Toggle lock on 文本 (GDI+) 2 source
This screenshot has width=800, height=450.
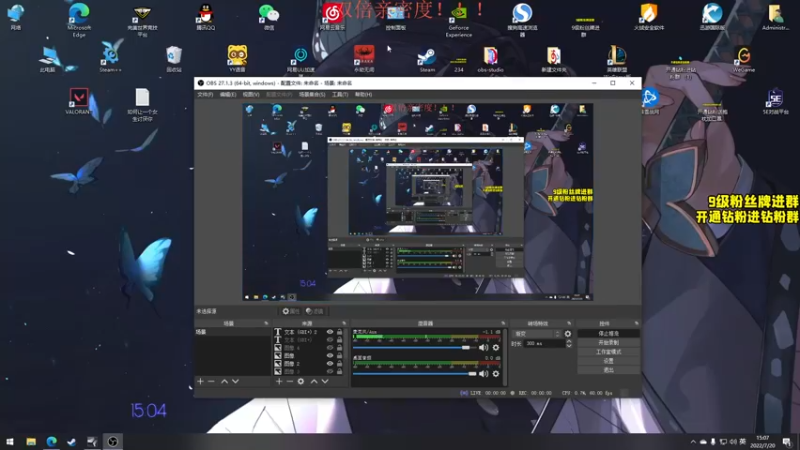point(339,332)
